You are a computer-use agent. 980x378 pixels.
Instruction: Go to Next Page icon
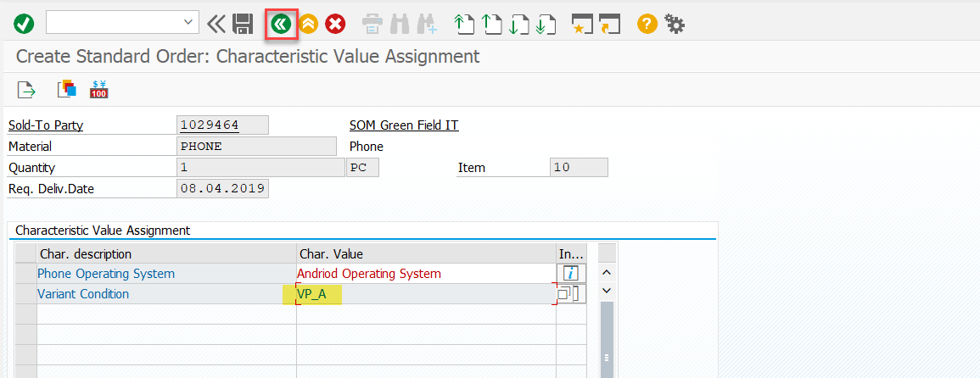[518, 25]
